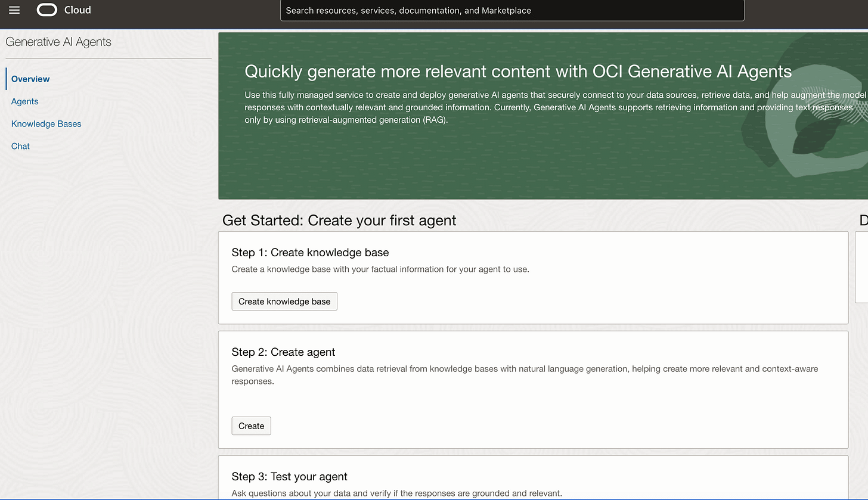Jump to the Agents list from the sidebar
868x500 pixels.
point(24,101)
